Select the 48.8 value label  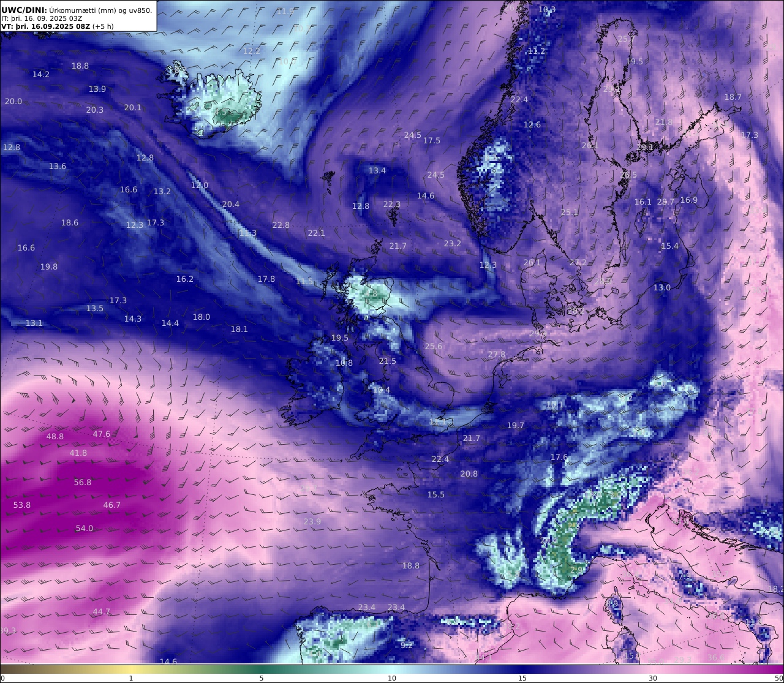pyautogui.click(x=55, y=437)
